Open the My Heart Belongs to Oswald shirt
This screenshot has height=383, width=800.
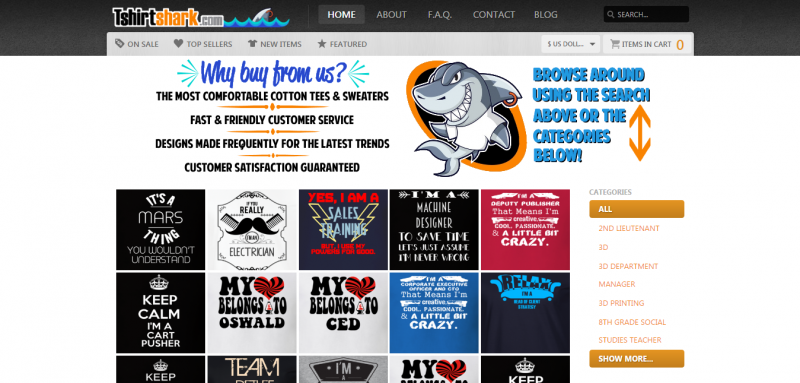pos(252,313)
